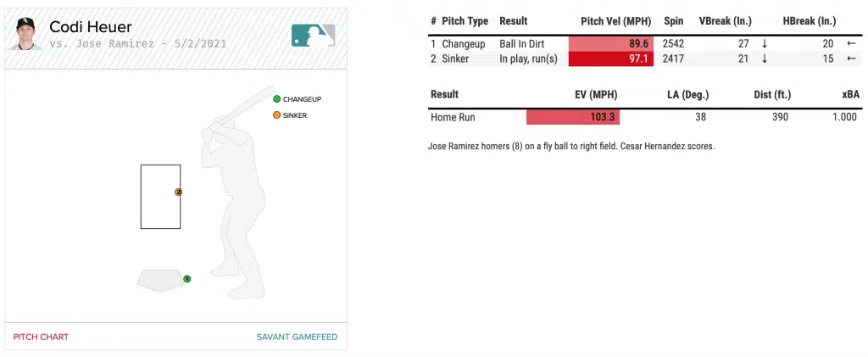
Task: Click the green Changeup legend dot
Action: pyautogui.click(x=276, y=99)
